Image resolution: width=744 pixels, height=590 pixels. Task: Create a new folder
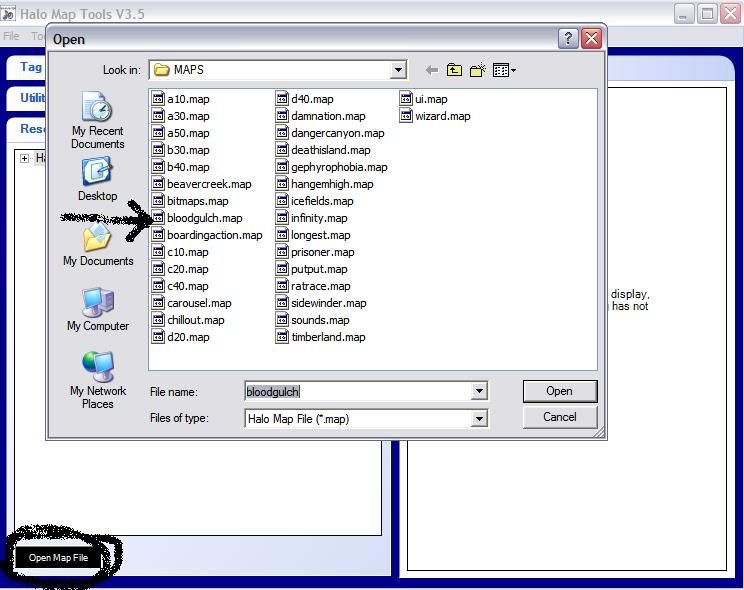(477, 70)
